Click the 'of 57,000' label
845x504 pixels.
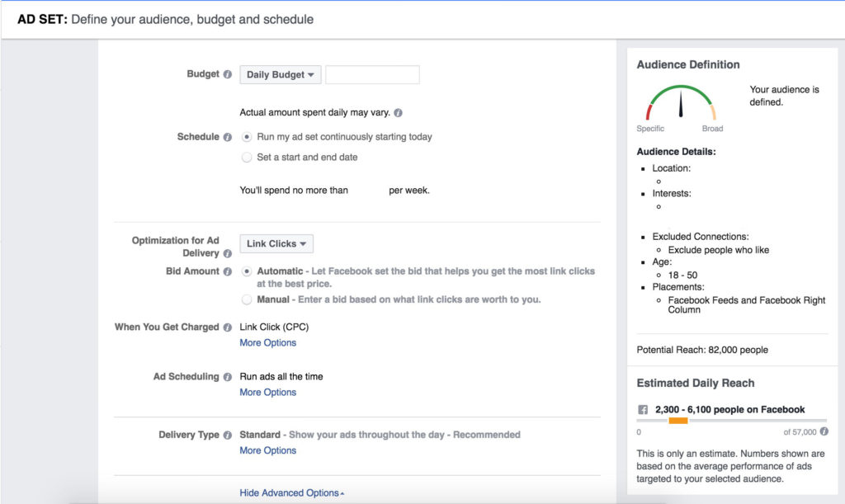(x=800, y=432)
